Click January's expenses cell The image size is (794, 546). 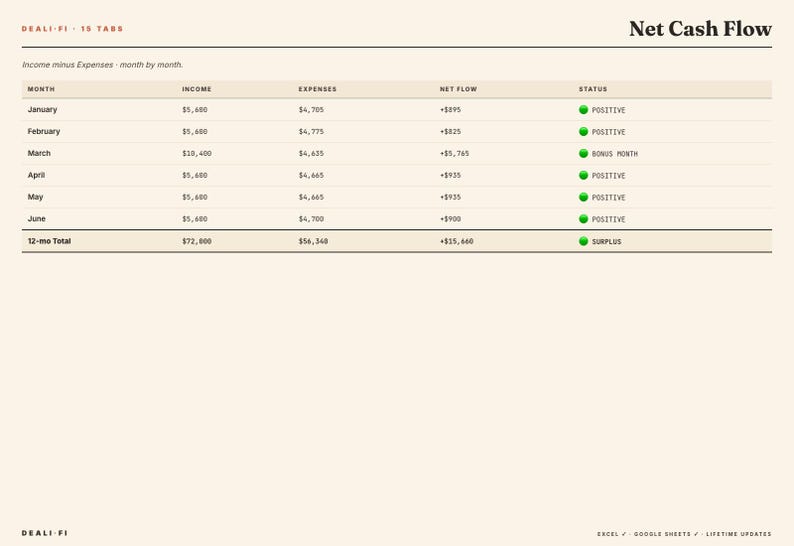click(311, 110)
